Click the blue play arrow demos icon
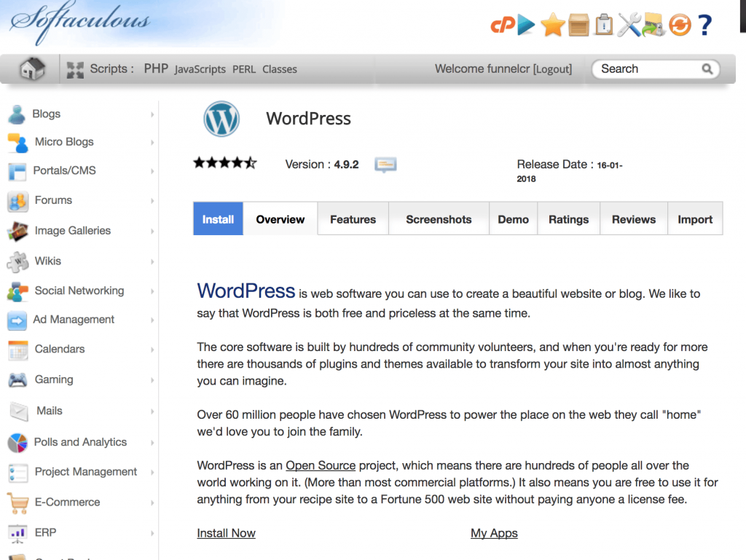 point(526,25)
